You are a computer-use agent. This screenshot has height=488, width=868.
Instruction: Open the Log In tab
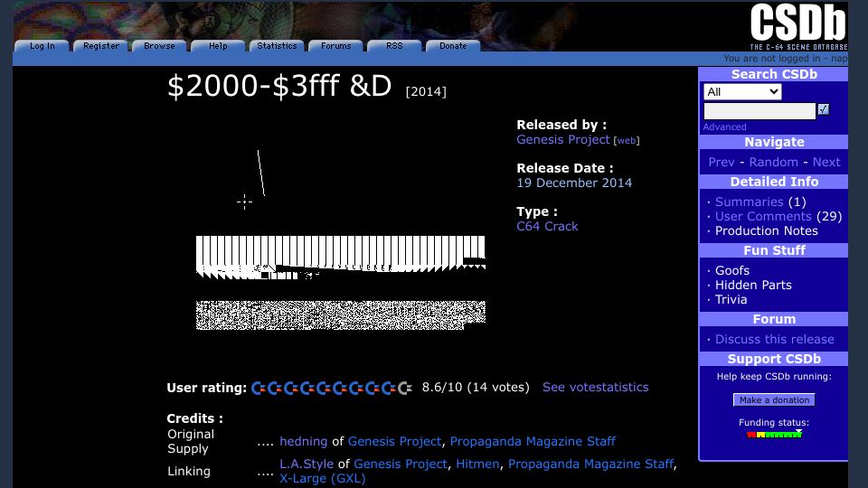(42, 46)
